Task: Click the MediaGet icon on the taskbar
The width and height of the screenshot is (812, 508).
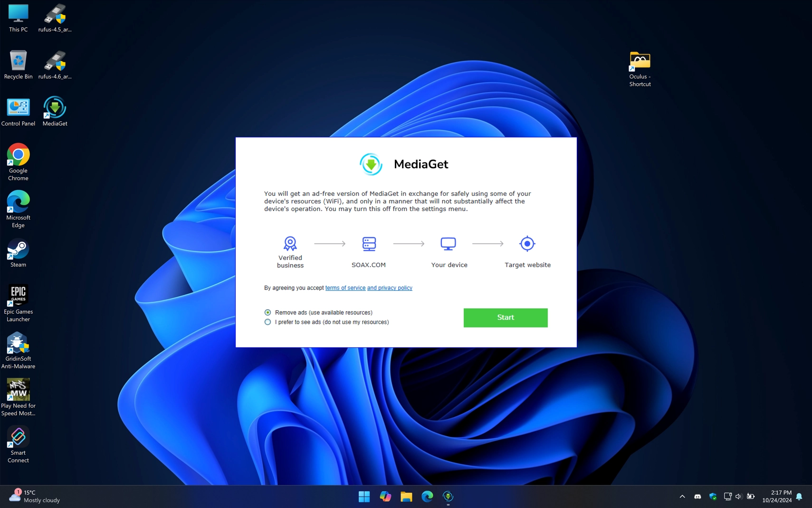Action: (448, 496)
